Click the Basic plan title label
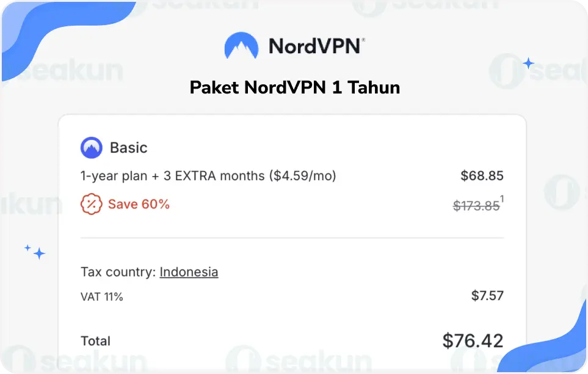 129,147
